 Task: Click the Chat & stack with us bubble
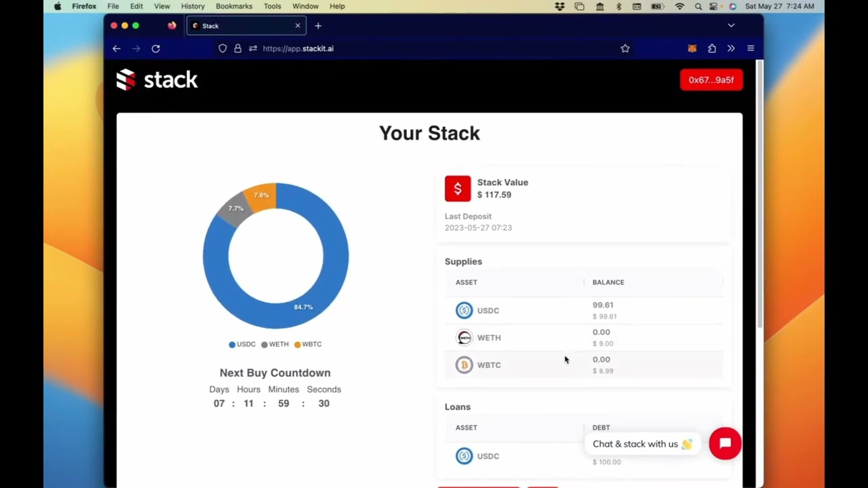[x=642, y=444]
